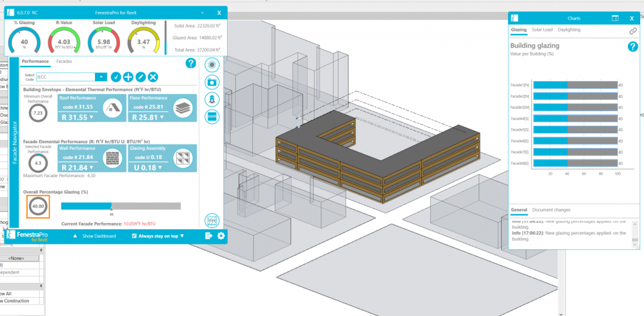
Task: Click the FenestraPro logo in main title bar
Action: point(10,13)
